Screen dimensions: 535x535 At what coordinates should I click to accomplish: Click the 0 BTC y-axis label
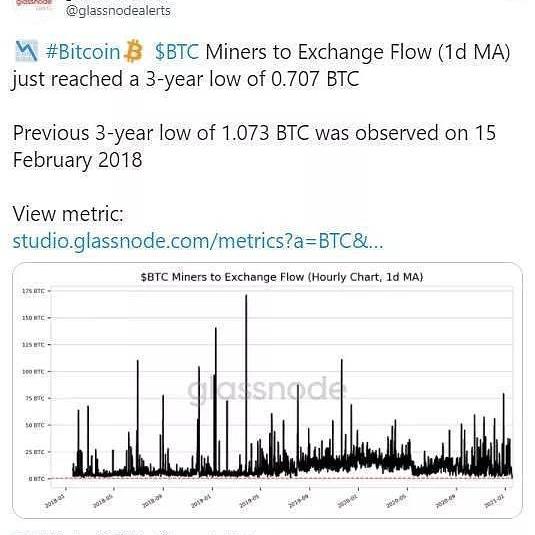point(36,479)
